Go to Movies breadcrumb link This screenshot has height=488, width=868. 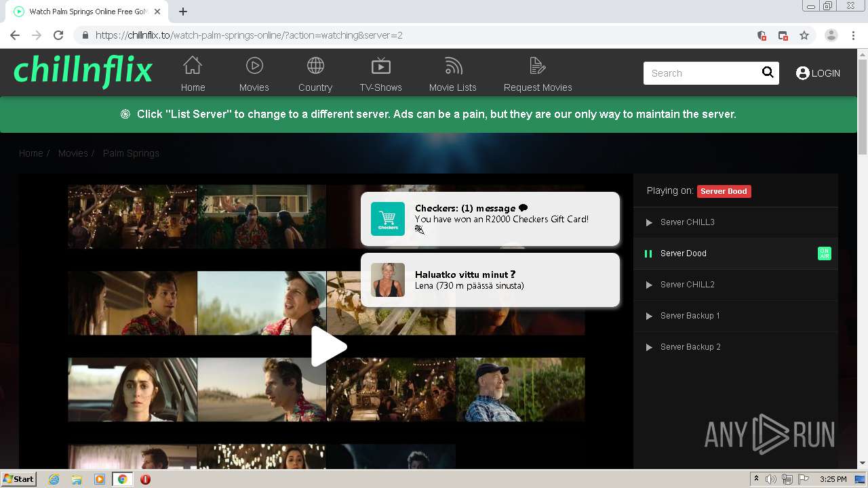(73, 153)
